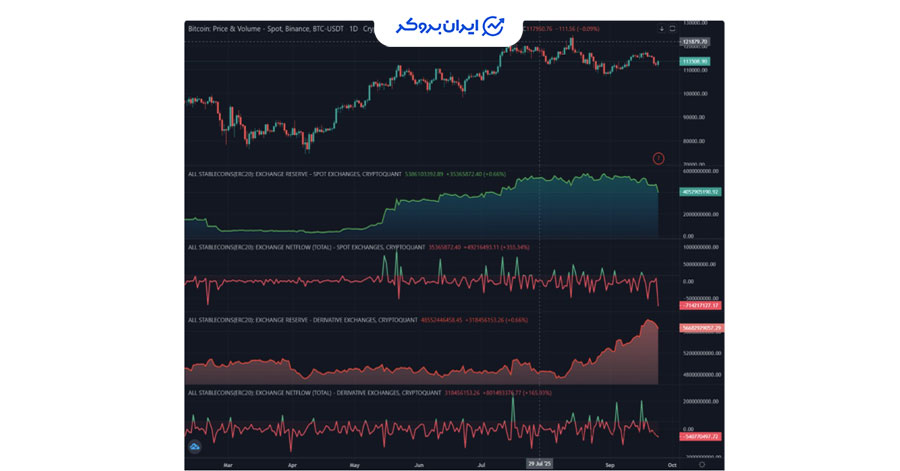Click the red derivative reserve value tag at top
This screenshot has height=471, width=900.
tap(701, 328)
